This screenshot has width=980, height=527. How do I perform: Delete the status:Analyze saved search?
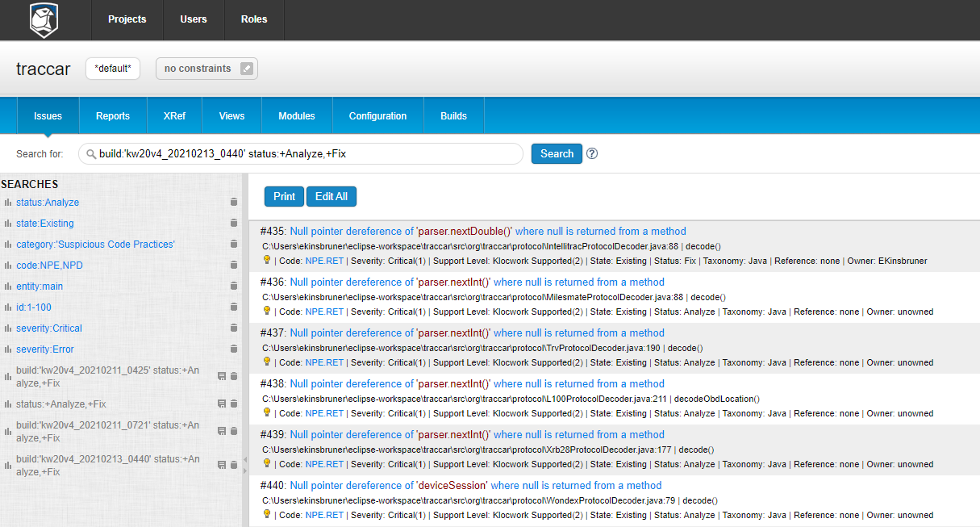tap(234, 203)
